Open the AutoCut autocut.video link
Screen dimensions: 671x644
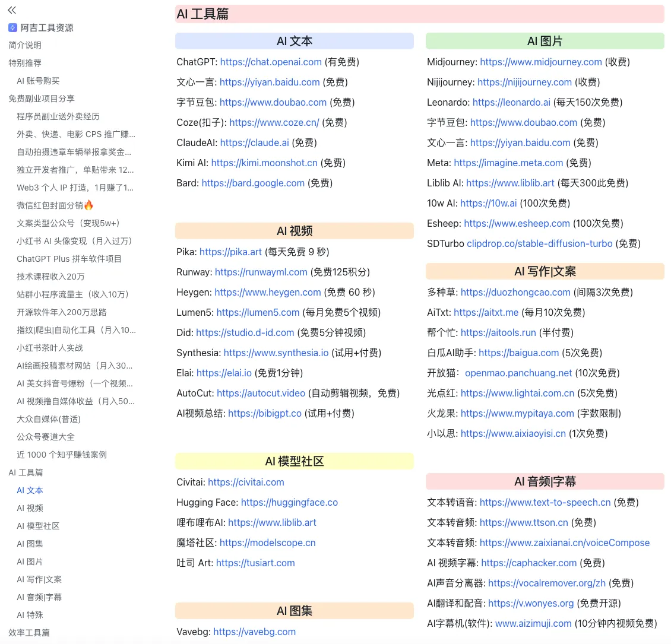(x=261, y=393)
